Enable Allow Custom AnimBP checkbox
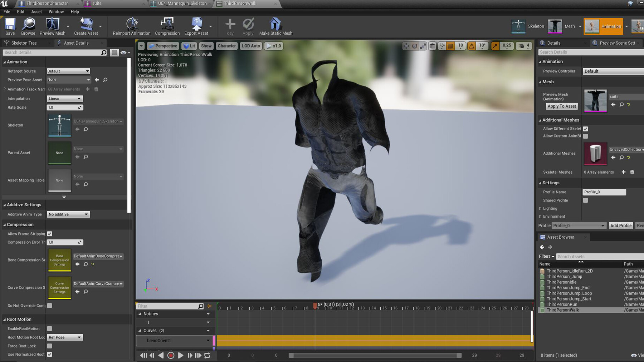 [x=585, y=136]
